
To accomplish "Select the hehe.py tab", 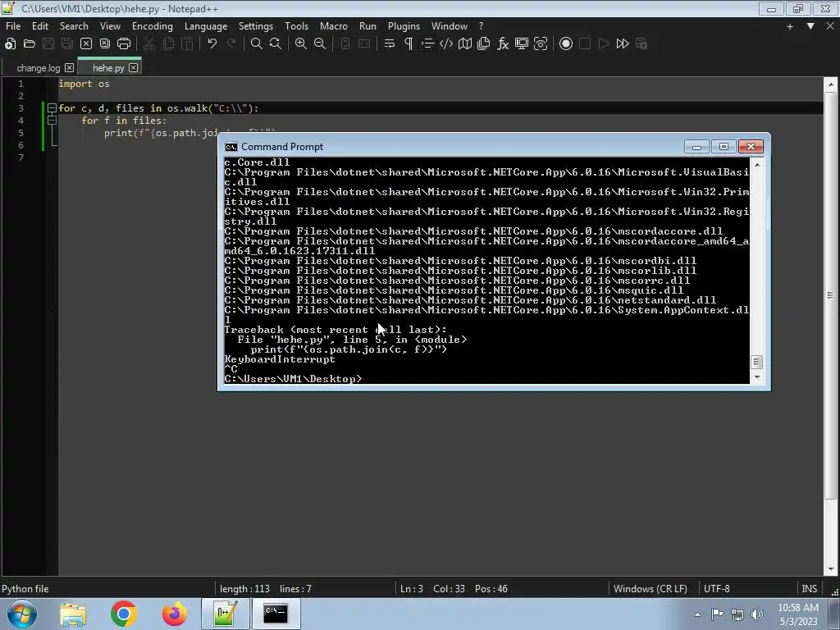I will (108, 68).
